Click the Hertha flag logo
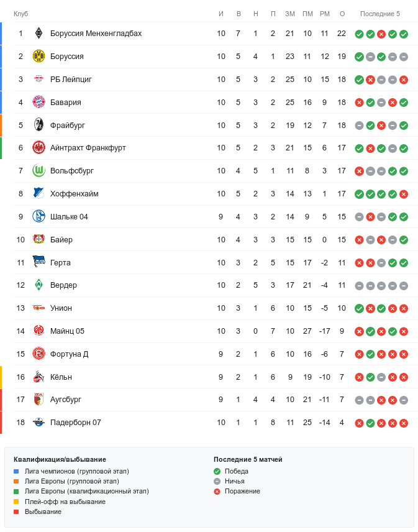The height and width of the screenshot is (532, 418). [x=39, y=262]
